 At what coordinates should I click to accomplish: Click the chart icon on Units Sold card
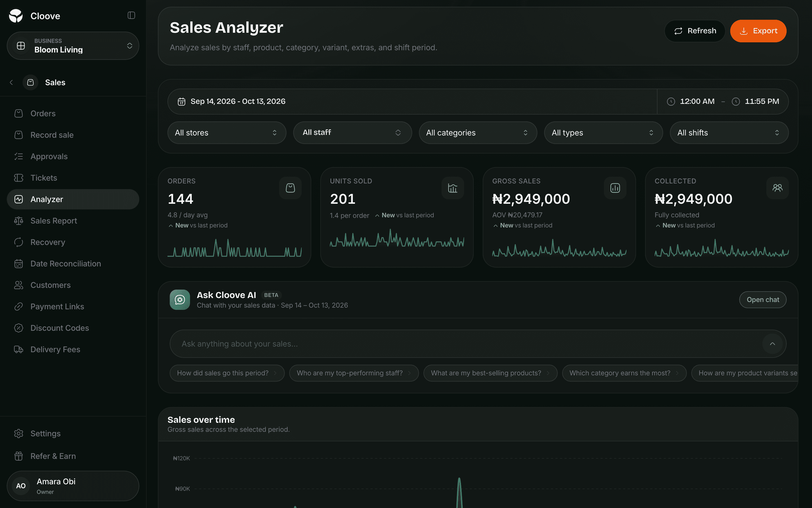click(453, 188)
